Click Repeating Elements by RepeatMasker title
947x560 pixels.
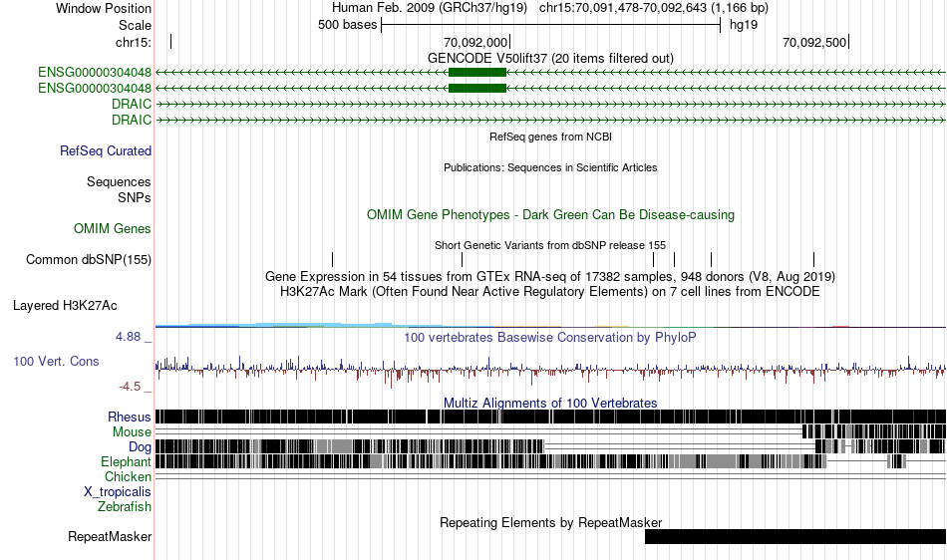click(x=550, y=522)
